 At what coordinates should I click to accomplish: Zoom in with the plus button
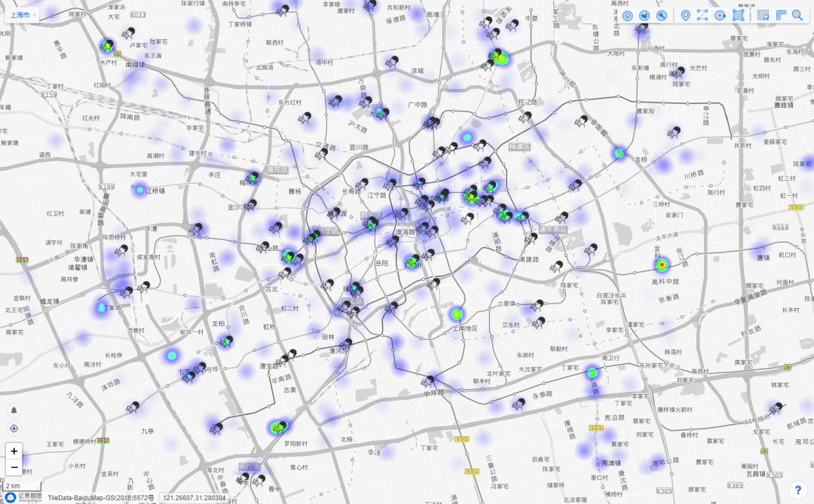click(x=14, y=451)
